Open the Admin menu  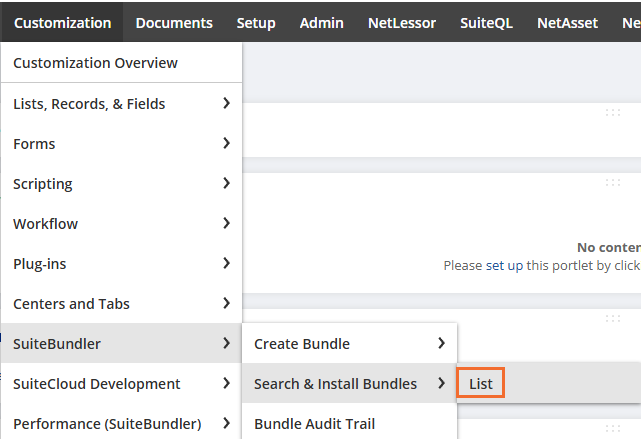point(321,23)
